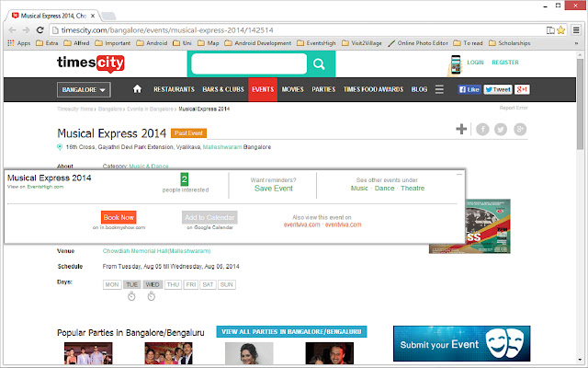588x368 pixels.
Task: Open the PARTIES nav item
Action: click(x=323, y=89)
